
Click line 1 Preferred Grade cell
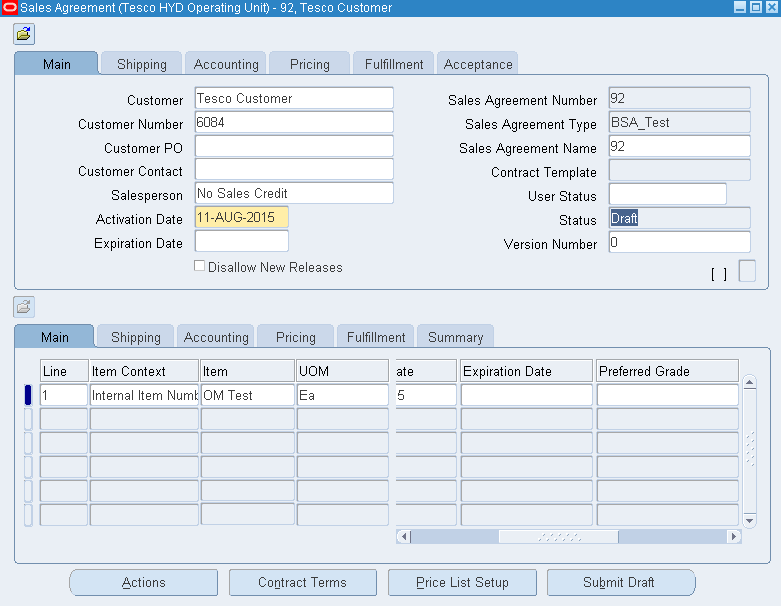coord(667,395)
